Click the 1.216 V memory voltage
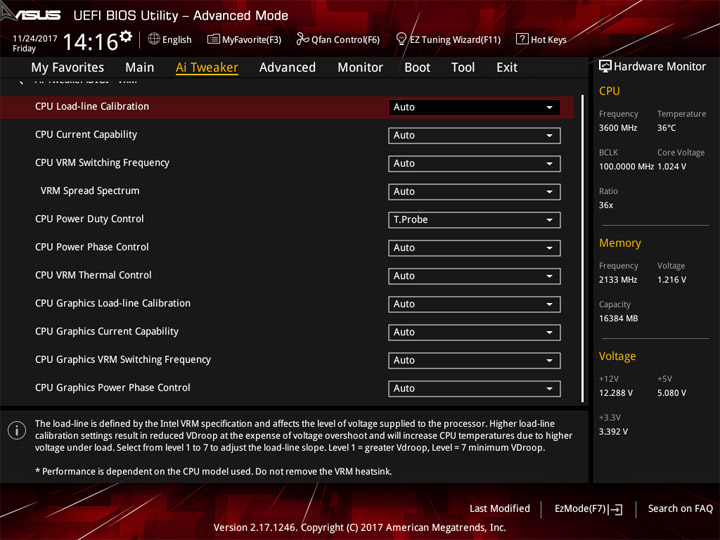The image size is (720, 540). 672,280
